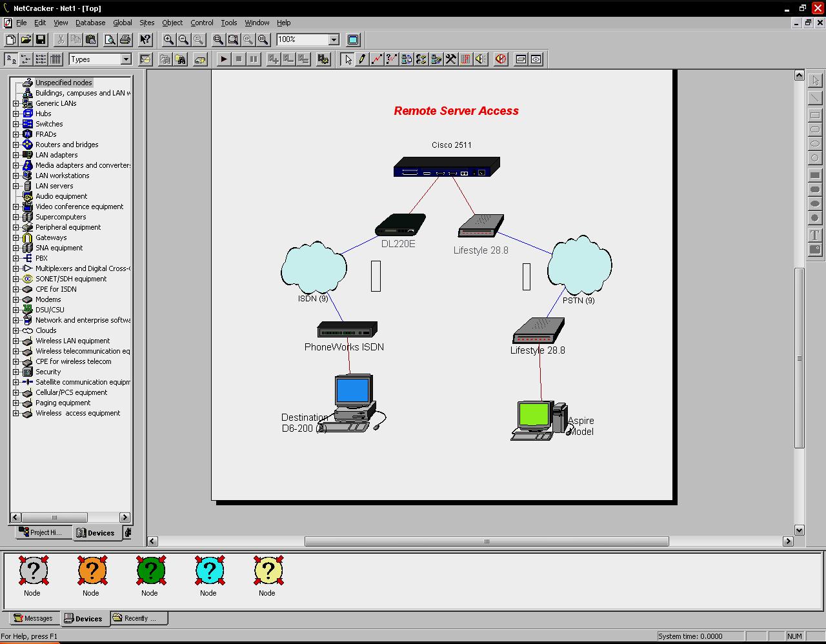826x644 pixels.
Task: Pick the yellow Node device
Action: (268, 570)
